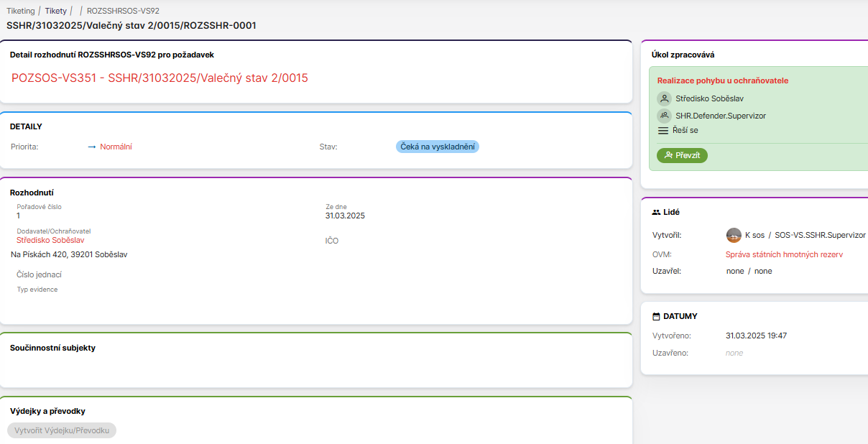Click the K sos user avatar

[734, 235]
